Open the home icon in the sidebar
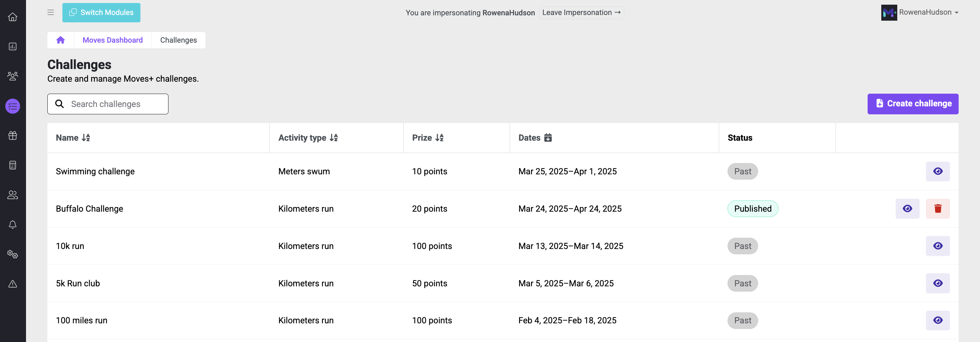Screen dimensions: 980x342 [x=13, y=17]
